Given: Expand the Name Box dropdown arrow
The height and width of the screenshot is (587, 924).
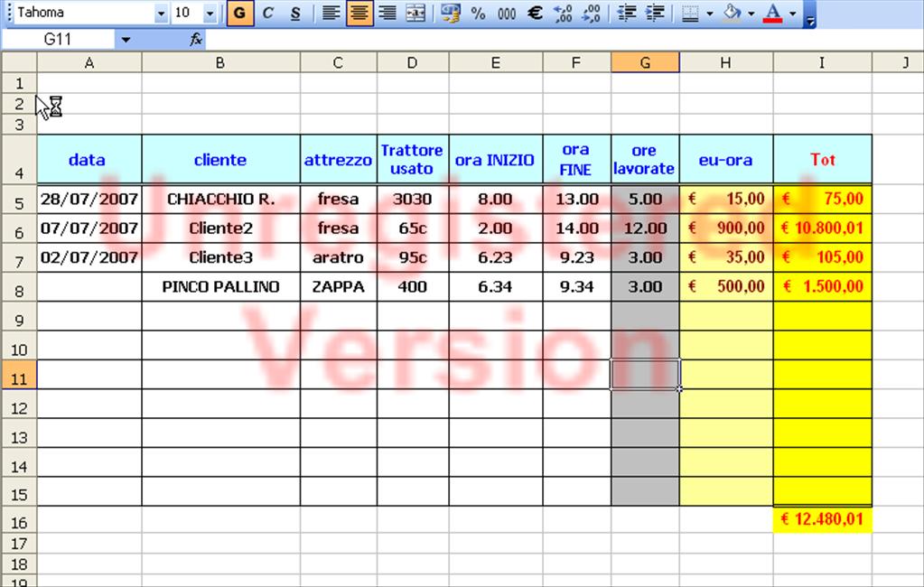Looking at the screenshot, I should coord(126,40).
